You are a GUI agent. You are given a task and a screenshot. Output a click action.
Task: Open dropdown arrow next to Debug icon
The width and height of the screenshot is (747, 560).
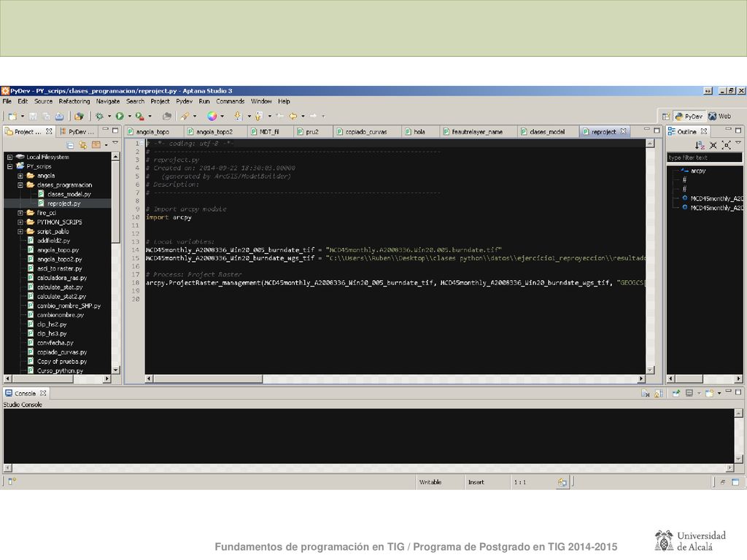click(x=109, y=116)
